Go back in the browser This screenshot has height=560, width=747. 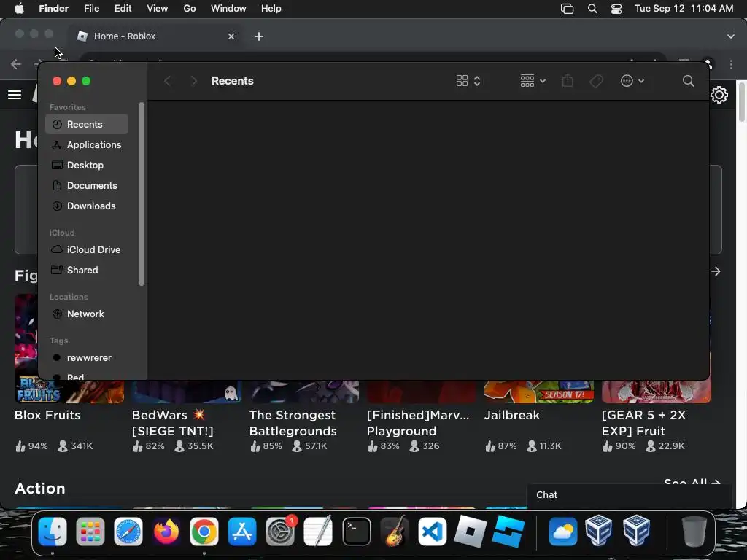point(16,64)
